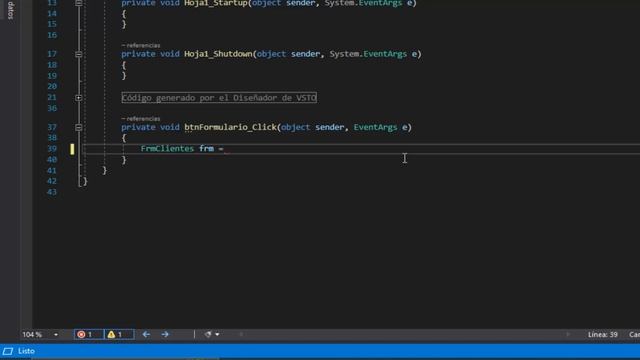Image resolution: width=640 pixels, height=360 pixels.
Task: Collapse the Hoja1_Shutdown method at line 17
Action: click(78, 54)
